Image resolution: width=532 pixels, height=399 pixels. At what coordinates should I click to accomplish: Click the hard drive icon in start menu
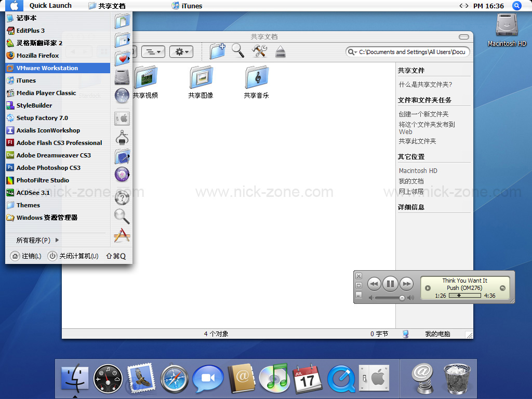[x=122, y=77]
